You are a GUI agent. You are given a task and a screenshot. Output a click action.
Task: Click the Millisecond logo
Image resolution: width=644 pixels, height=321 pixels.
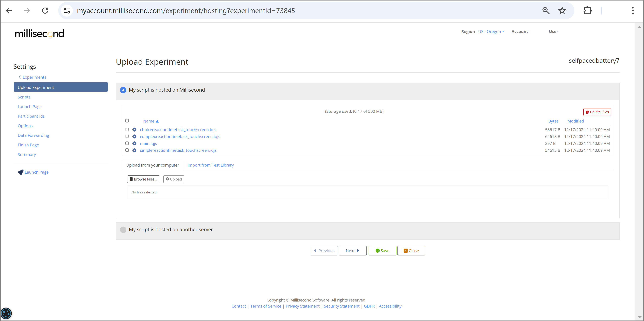point(40,33)
